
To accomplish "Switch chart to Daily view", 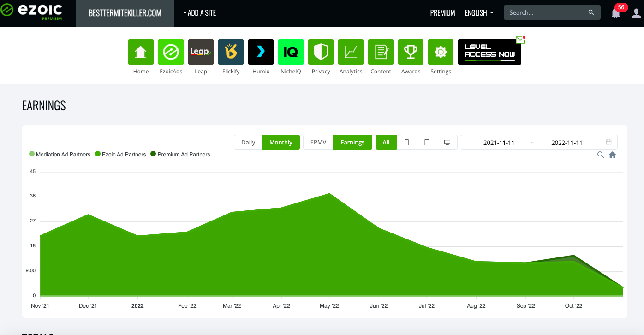I will pyautogui.click(x=248, y=142).
